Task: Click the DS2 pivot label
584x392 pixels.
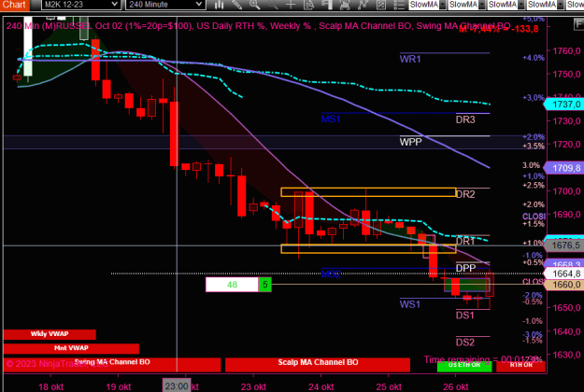Action: tap(465, 343)
